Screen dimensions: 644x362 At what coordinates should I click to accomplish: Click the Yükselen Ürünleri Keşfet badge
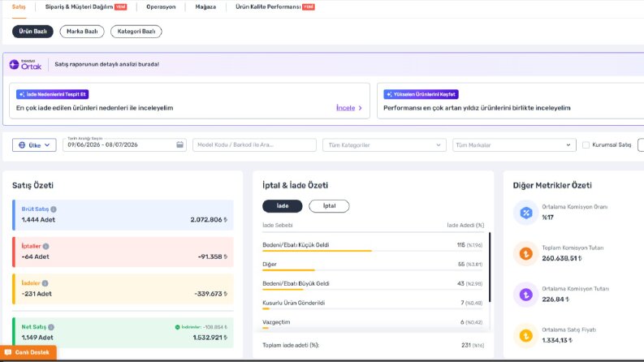pyautogui.click(x=421, y=94)
